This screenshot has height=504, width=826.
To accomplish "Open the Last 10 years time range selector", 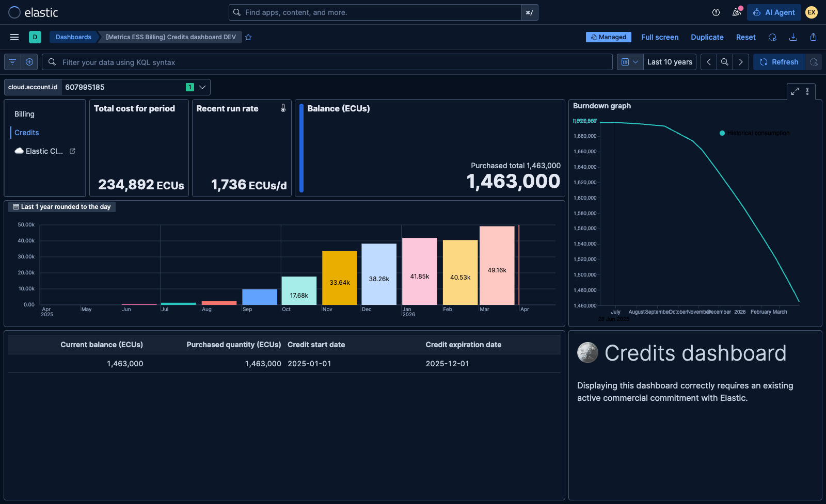I will [670, 62].
